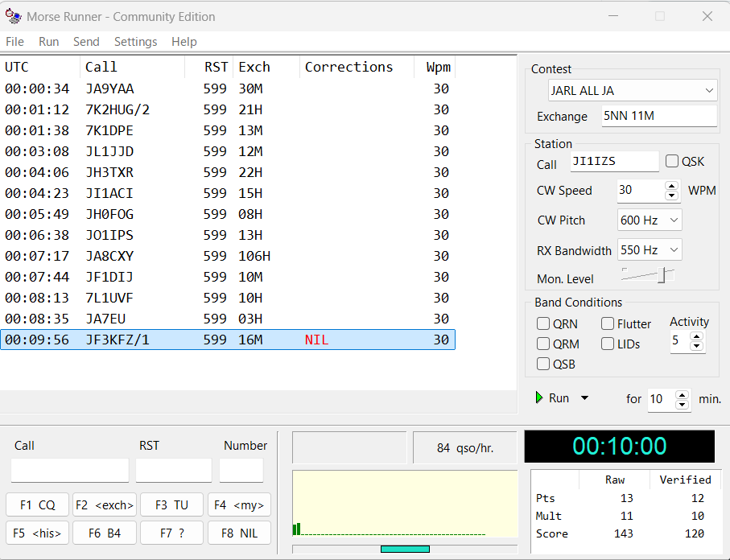Click the Call column header in log

[x=133, y=67]
